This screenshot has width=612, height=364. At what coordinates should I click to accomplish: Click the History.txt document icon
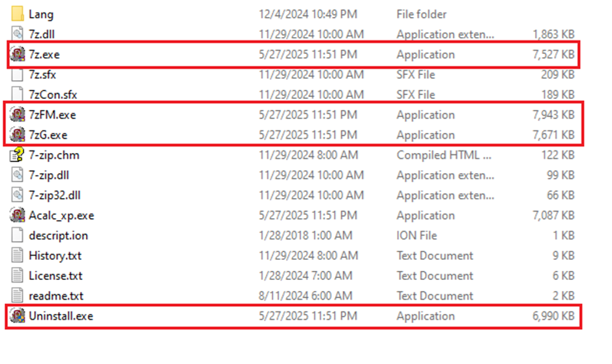pos(18,255)
